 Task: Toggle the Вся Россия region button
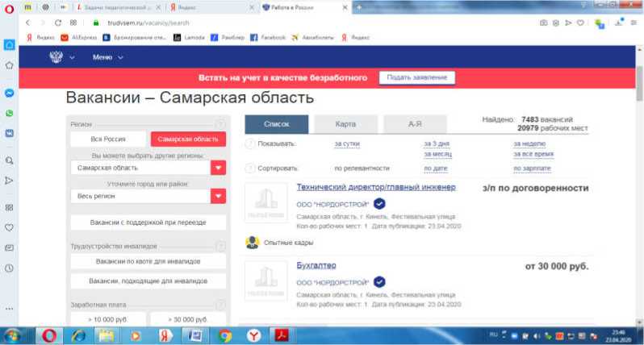click(108, 139)
